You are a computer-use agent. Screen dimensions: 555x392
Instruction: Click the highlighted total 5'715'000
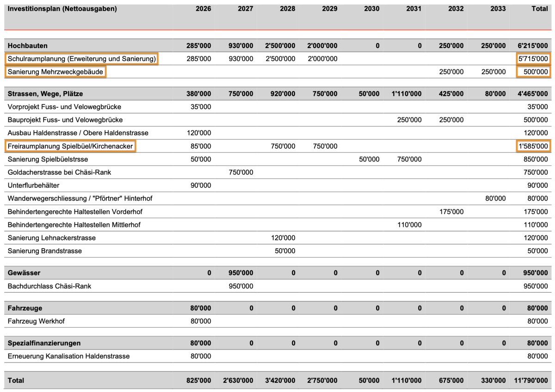pos(533,59)
